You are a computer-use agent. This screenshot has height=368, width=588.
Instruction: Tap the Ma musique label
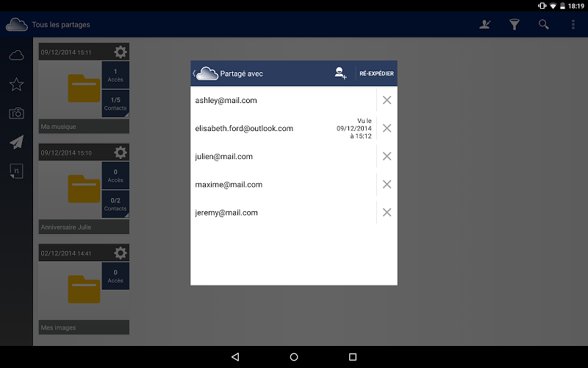[59, 127]
